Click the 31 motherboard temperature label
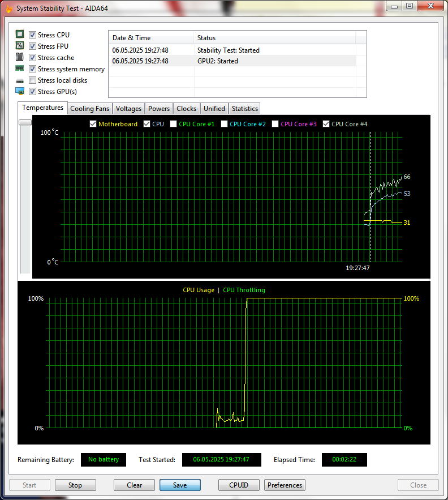Screen dimensions: 448x500 pyautogui.click(x=407, y=223)
